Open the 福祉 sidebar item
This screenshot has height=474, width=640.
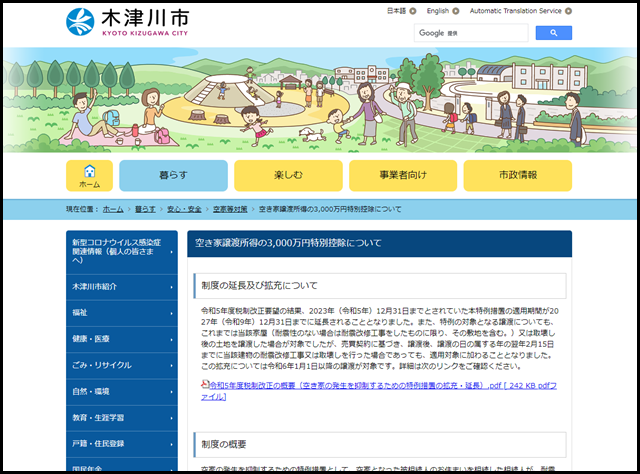[122, 313]
